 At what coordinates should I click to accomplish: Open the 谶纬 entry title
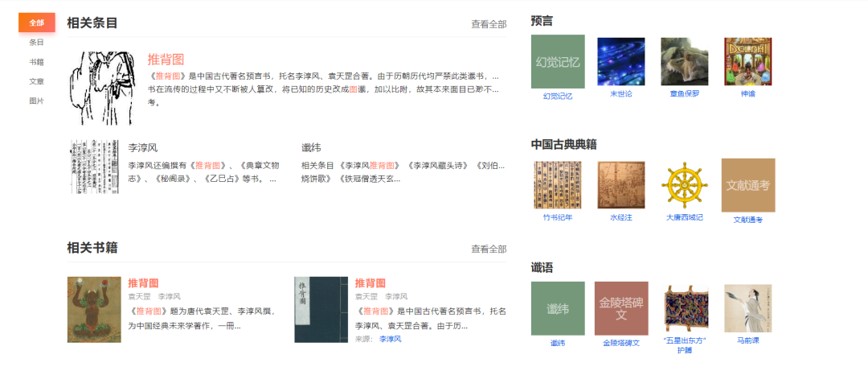click(311, 147)
